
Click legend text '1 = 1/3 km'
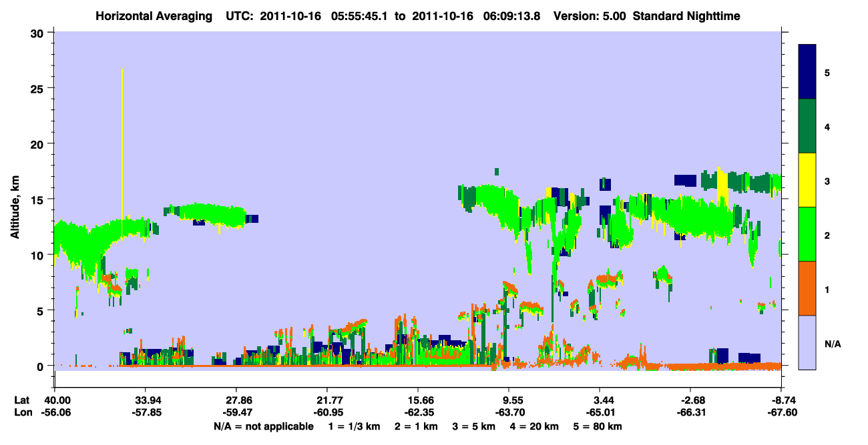click(353, 426)
